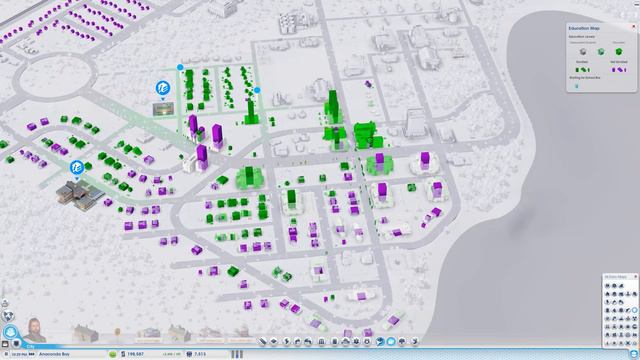Open the Waste Disposal trash can menu
Viewport: 640px width, 360px height.
pyautogui.click(x=335, y=341)
